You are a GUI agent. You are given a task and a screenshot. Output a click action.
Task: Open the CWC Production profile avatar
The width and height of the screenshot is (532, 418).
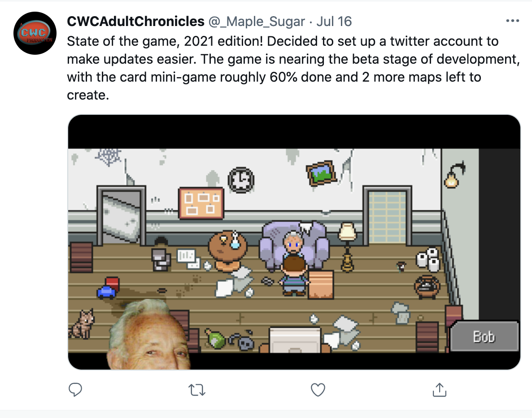35,33
